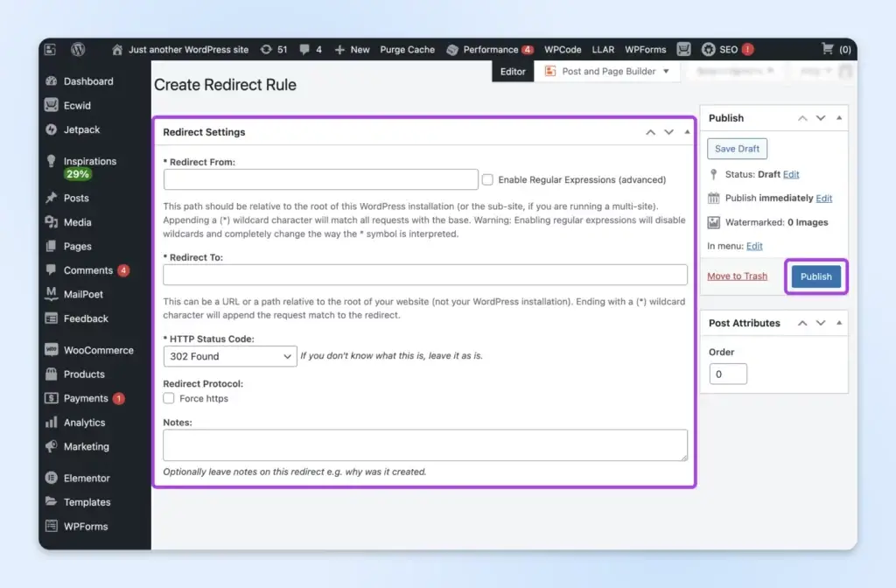Go to WooCommerce in the sidebar
896x588 pixels.
click(x=98, y=350)
